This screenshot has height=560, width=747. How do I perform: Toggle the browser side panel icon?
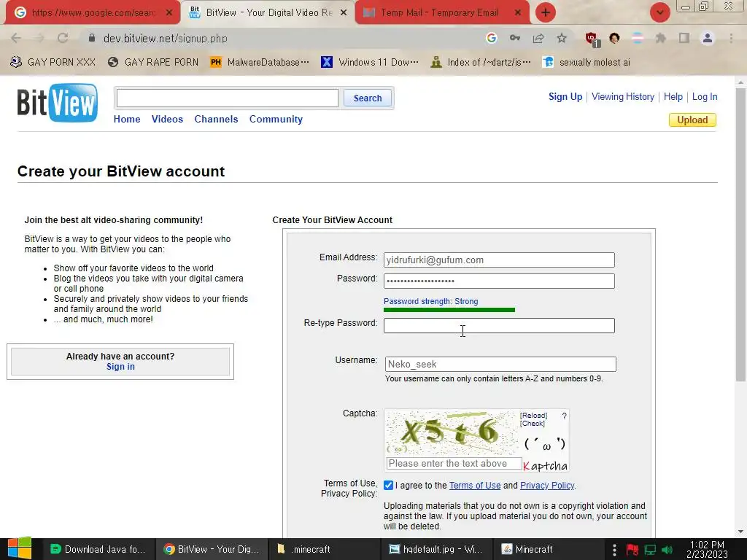tap(684, 38)
